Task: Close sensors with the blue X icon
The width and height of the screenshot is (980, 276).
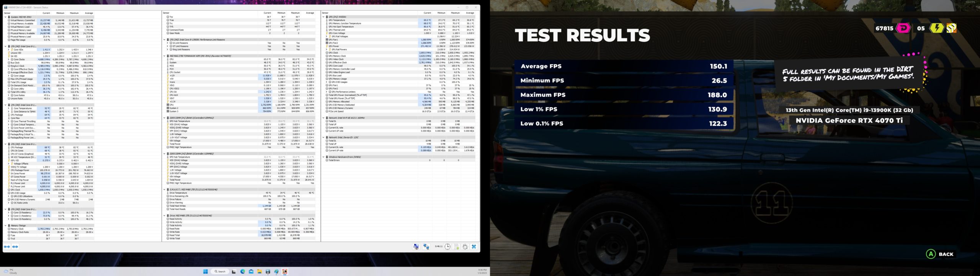Action: pos(474,247)
